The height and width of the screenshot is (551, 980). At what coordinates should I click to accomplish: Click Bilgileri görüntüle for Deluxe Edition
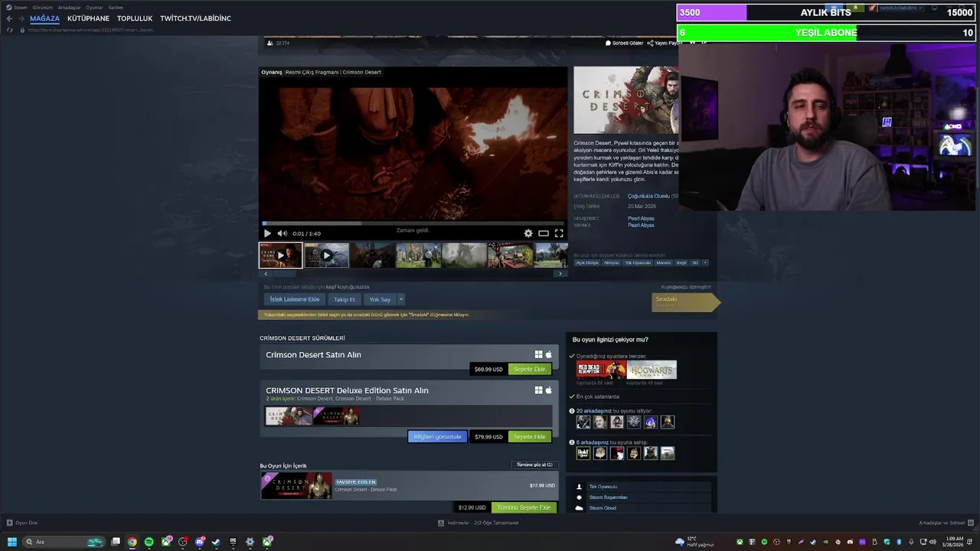[x=437, y=436]
